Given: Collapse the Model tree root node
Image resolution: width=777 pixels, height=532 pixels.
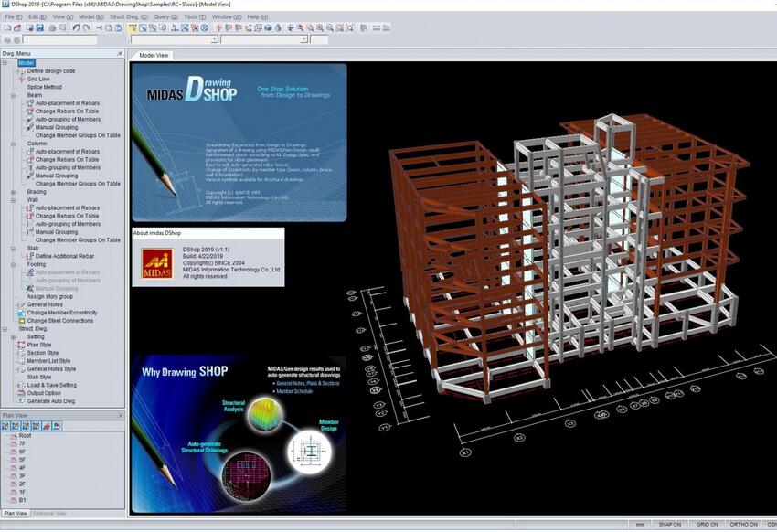Looking at the screenshot, I should click(5, 63).
